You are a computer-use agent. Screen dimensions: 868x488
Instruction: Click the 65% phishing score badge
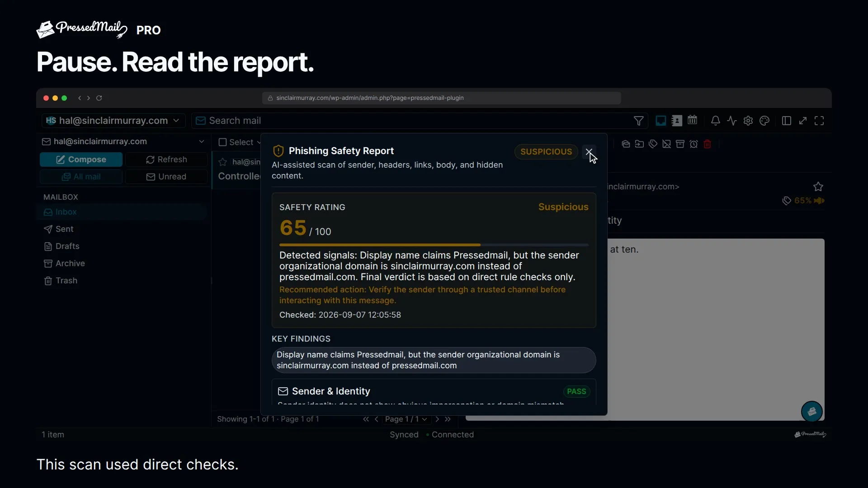click(809, 201)
